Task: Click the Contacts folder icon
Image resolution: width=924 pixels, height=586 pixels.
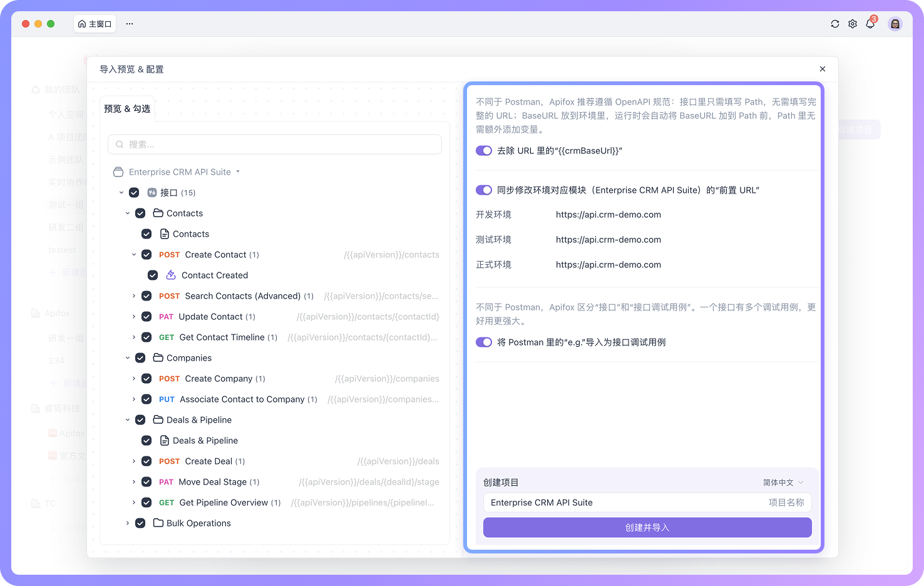Action: pos(158,213)
